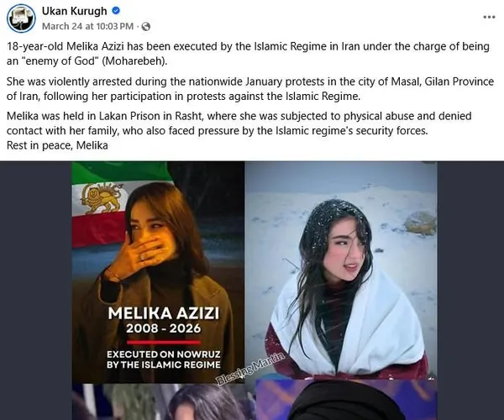The image size is (504, 420).
Task: Open the partially visible bottom-right photo
Action: (x=346, y=400)
